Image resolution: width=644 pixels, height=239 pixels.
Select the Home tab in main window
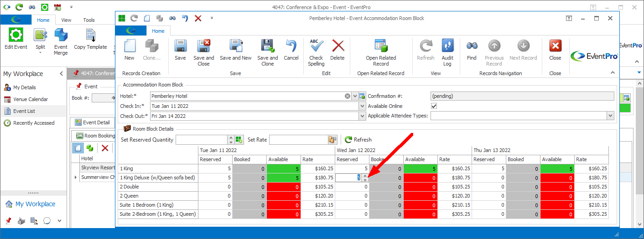pyautogui.click(x=43, y=20)
